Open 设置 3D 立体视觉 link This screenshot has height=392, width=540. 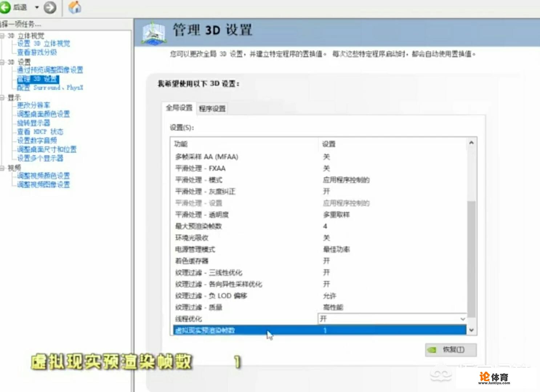pos(44,44)
